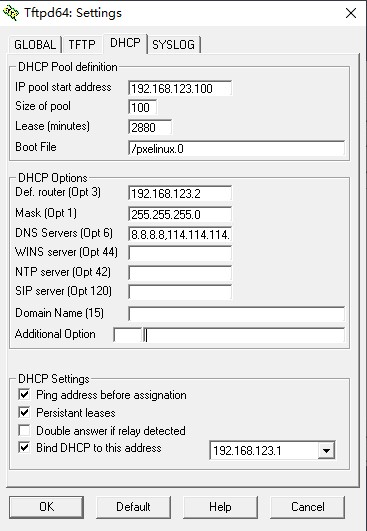Click the DHCP Settings group label
Viewport: 367px width, 531px height.
coord(54,378)
